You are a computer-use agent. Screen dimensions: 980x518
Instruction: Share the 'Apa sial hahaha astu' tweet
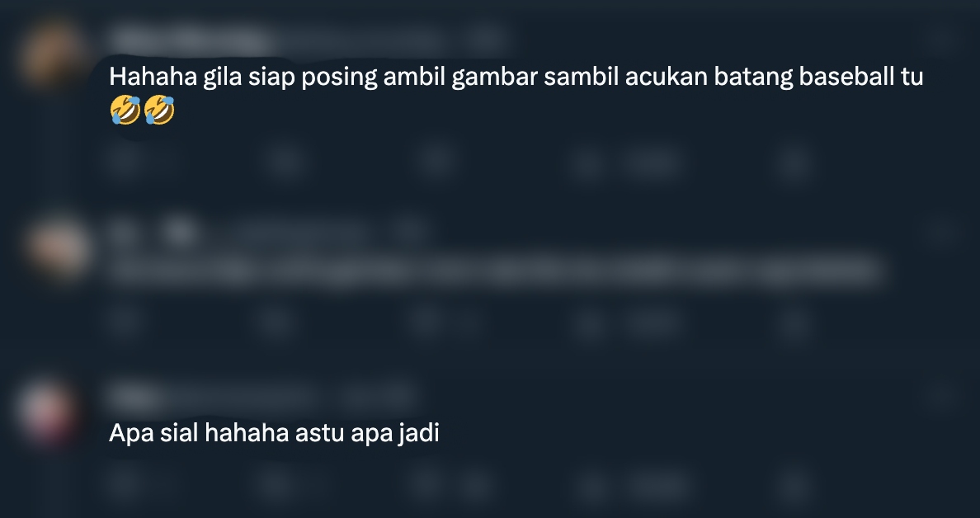(794, 485)
